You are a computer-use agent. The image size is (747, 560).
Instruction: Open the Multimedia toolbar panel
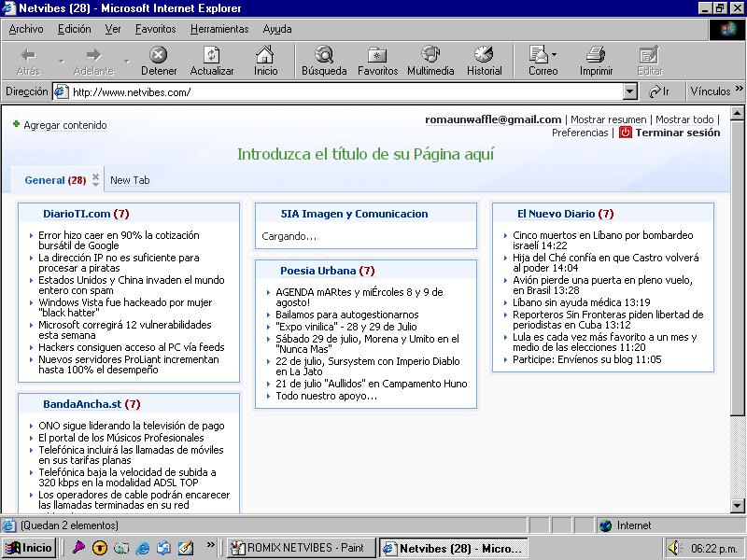[x=430, y=61]
